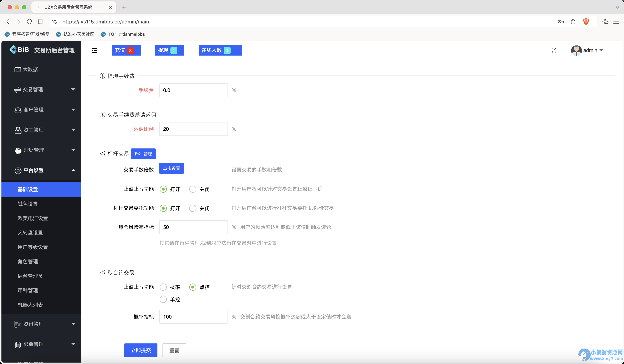This screenshot has height=364, width=624.
Task: Click the admin avatar picture
Action: click(576, 51)
